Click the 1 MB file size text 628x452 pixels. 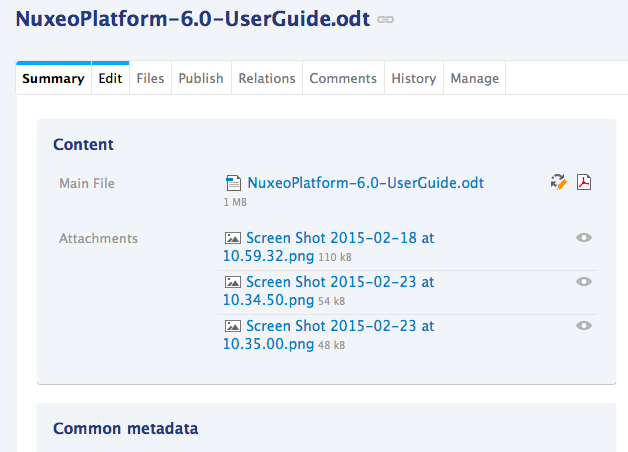[235, 202]
